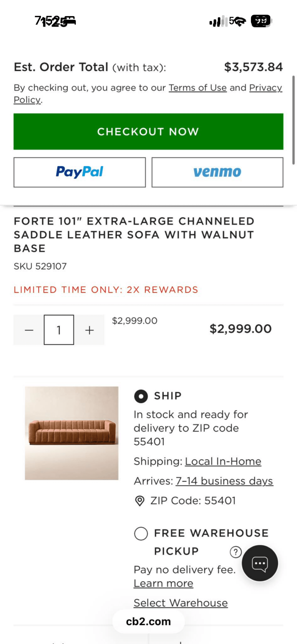Tap the battery indicator in status bar
The image size is (297, 644).
point(261,21)
